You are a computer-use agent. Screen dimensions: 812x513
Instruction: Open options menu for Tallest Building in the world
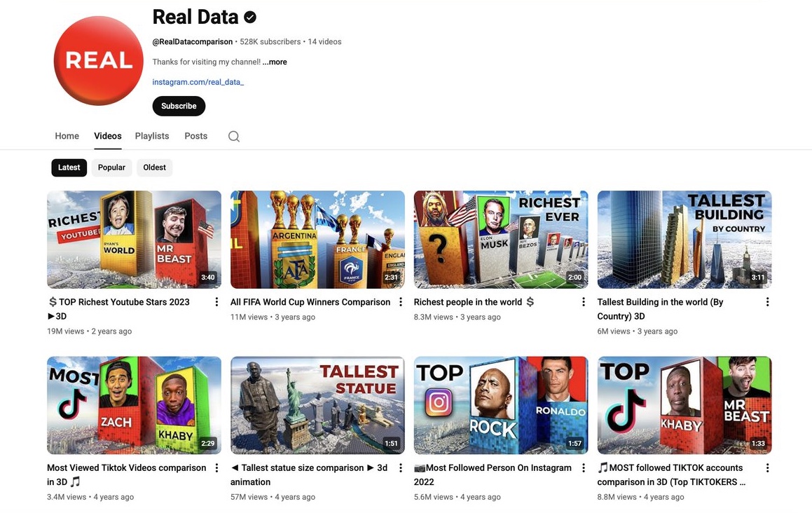point(767,302)
